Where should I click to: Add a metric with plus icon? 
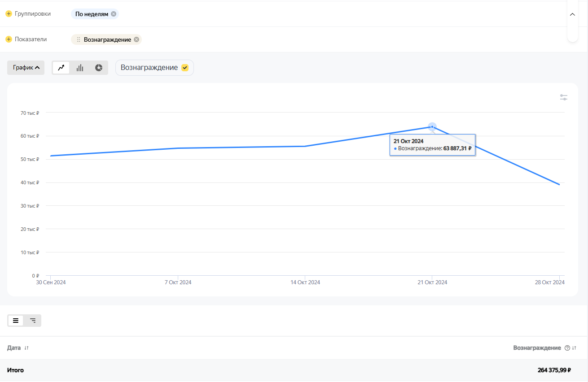pyautogui.click(x=9, y=39)
